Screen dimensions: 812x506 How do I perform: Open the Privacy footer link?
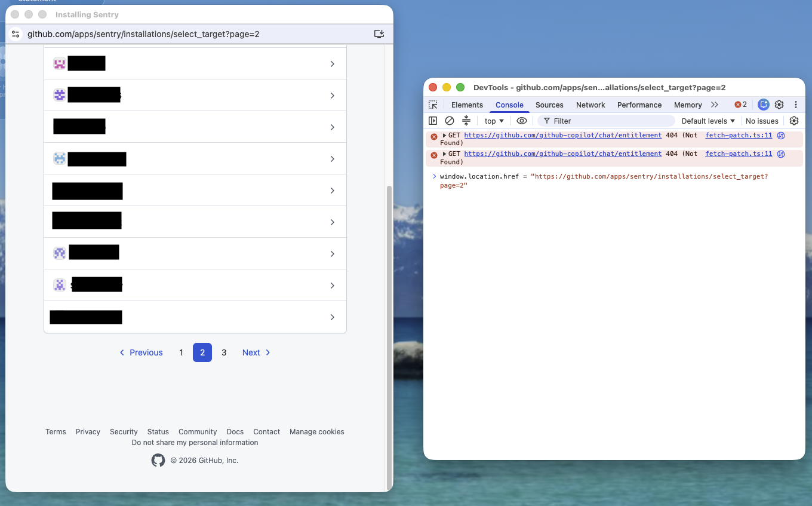tap(88, 432)
